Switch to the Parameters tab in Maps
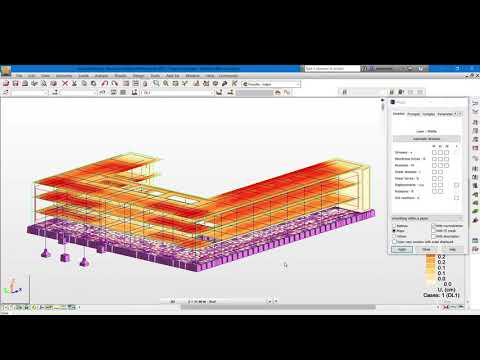Screen dimensions: 480x360 tap(445, 114)
